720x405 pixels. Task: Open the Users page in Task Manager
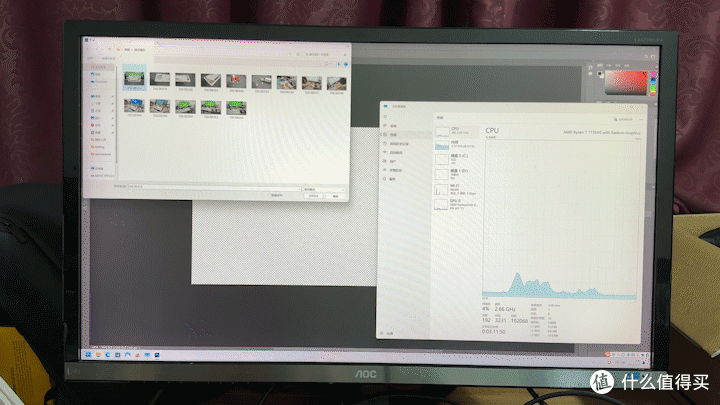click(x=405, y=161)
